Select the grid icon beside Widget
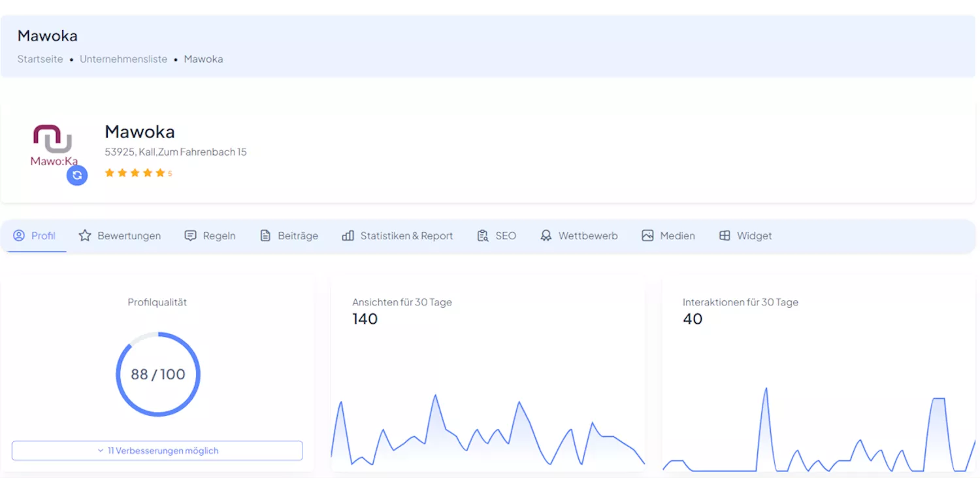The height and width of the screenshot is (478, 980). [x=723, y=235]
